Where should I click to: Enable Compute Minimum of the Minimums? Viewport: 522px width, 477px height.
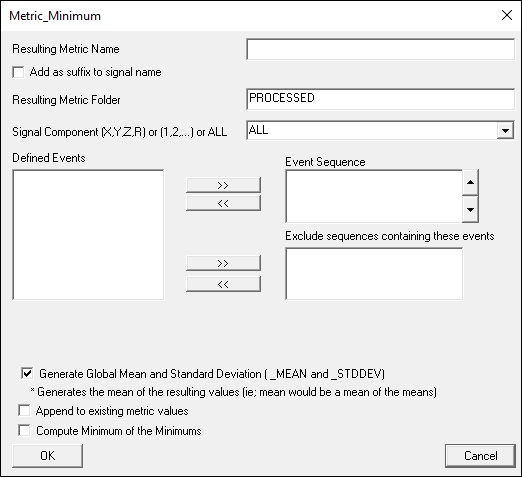24,430
